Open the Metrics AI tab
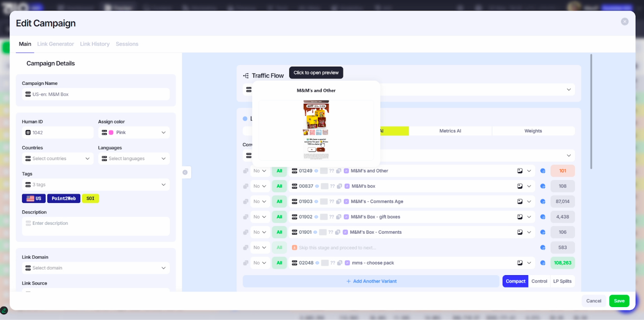Image resolution: width=644 pixels, height=320 pixels. pos(450,131)
